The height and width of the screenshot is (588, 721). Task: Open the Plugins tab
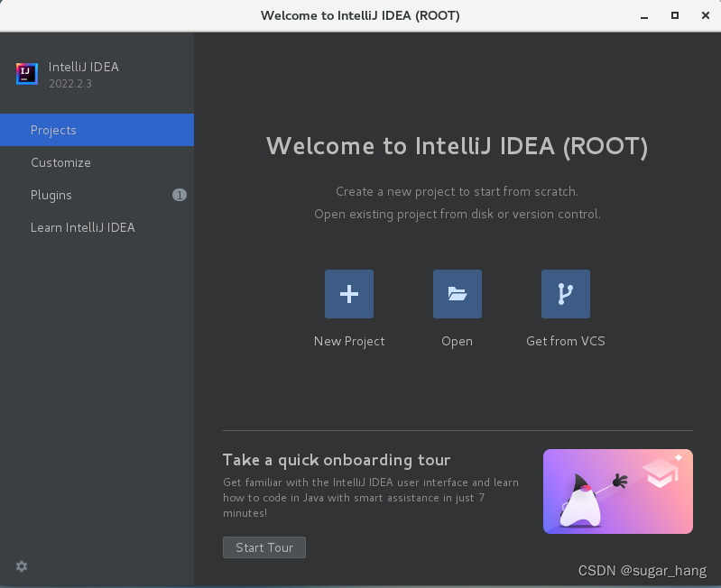click(97, 195)
